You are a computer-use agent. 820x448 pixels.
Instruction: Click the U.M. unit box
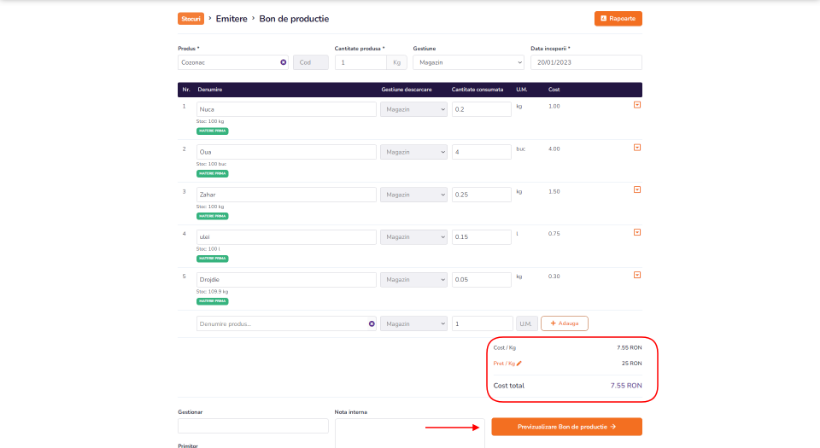tap(527, 324)
